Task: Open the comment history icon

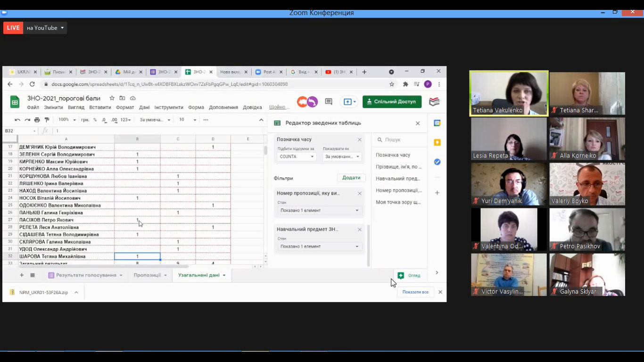Action: pos(329,102)
